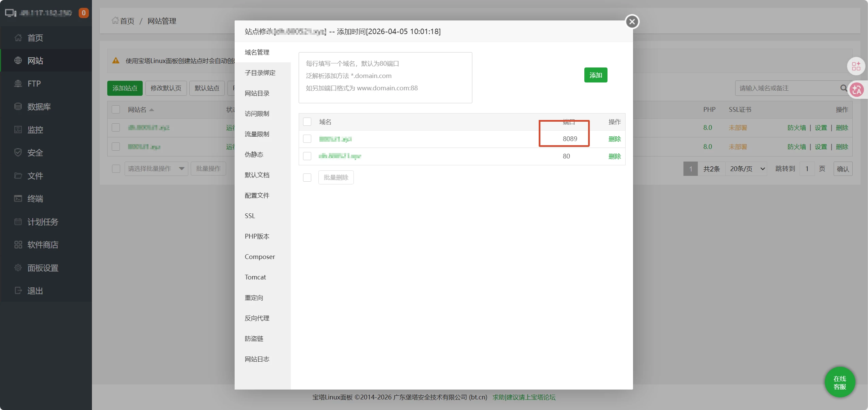Switch to the SSL tab

250,215
